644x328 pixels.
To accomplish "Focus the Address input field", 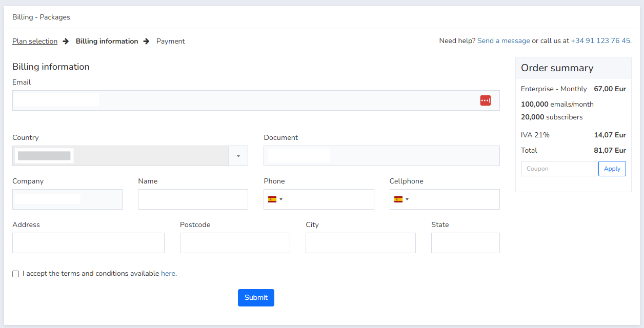I will pos(88,243).
